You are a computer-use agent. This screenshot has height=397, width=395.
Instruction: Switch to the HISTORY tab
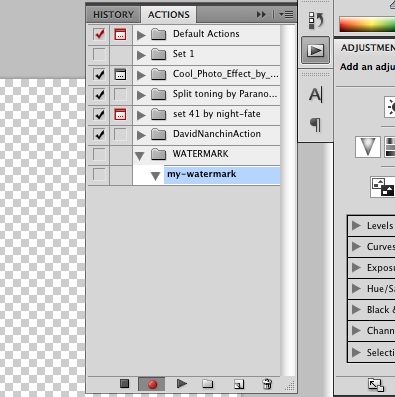tap(113, 15)
